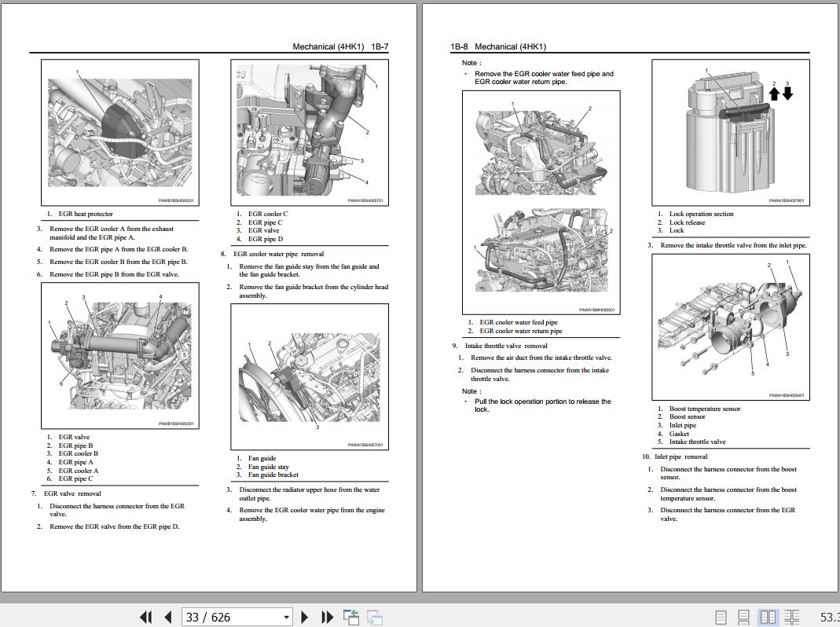Screen dimensions: 840x627
Task: Click the note 'Pull the lock operation portion'
Action: [x=543, y=405]
